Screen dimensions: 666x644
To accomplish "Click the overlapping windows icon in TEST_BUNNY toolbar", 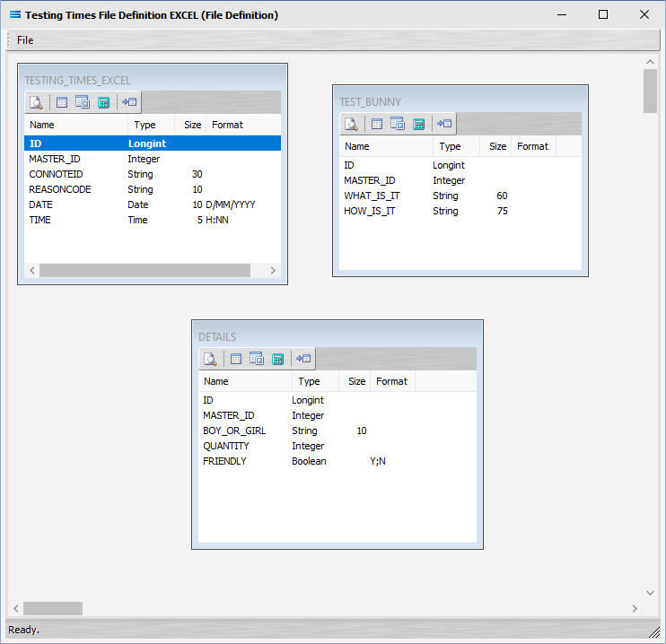I will (x=398, y=124).
